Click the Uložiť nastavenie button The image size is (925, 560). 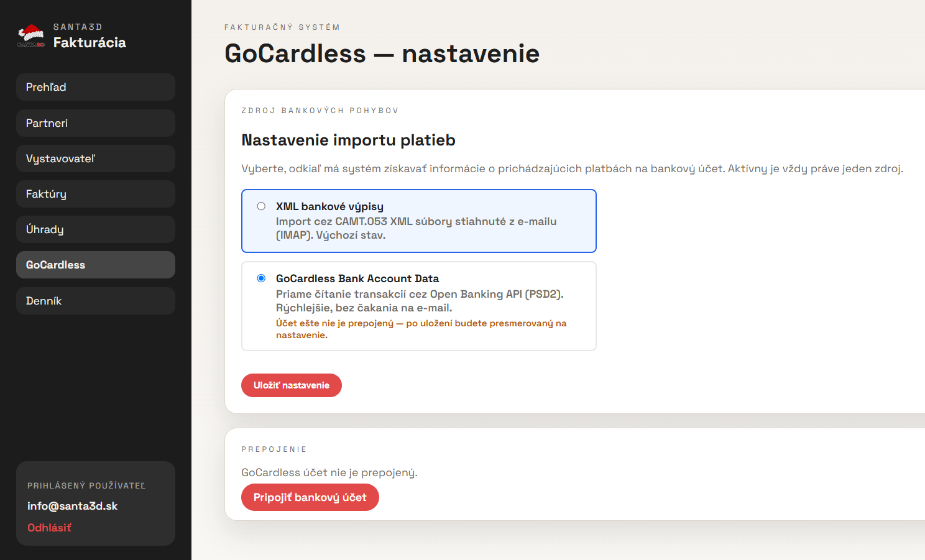tap(292, 385)
